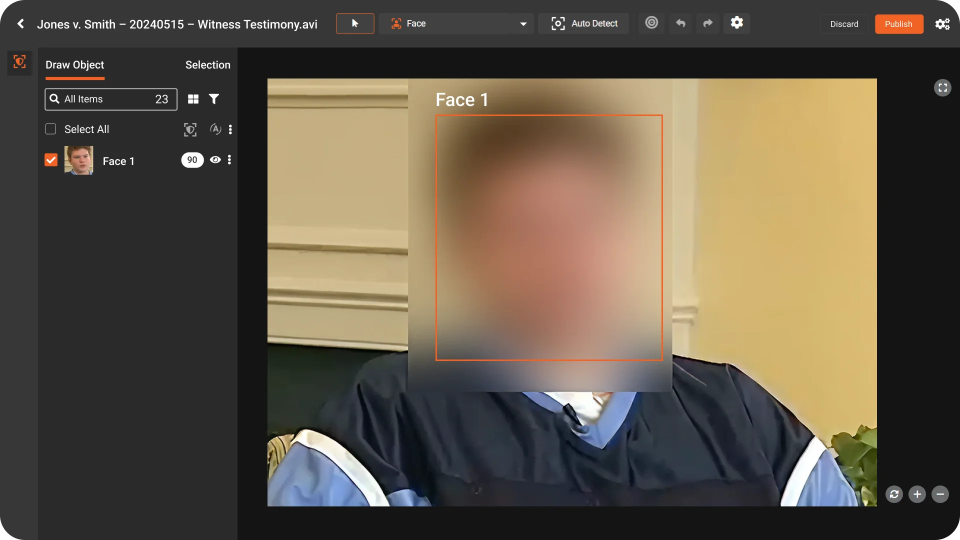
Task: Zoom in on the video preview
Action: pos(917,494)
